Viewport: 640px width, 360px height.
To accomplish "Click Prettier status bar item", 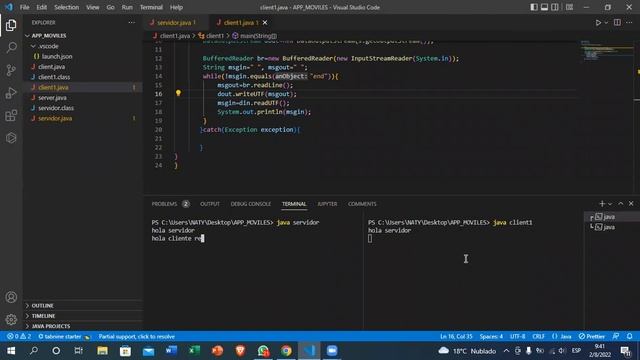I will pyautogui.click(x=591, y=336).
